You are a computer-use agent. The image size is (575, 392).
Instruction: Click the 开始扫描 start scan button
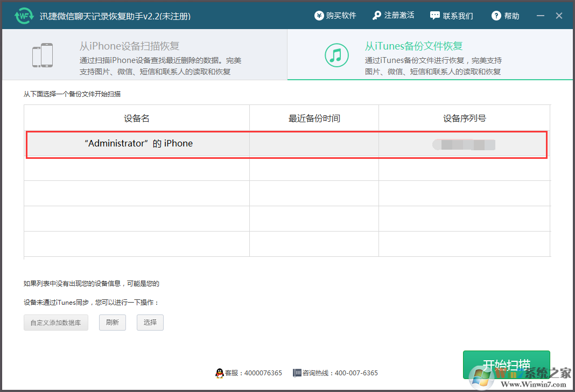(506, 365)
